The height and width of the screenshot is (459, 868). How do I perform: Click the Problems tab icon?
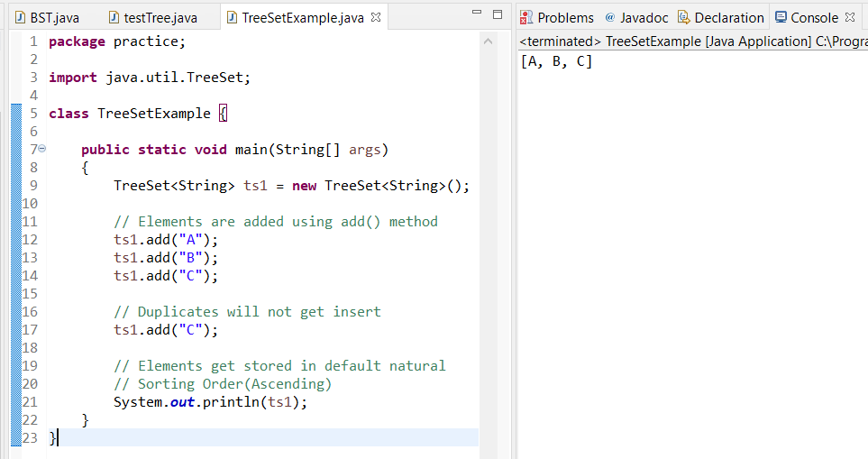525,18
